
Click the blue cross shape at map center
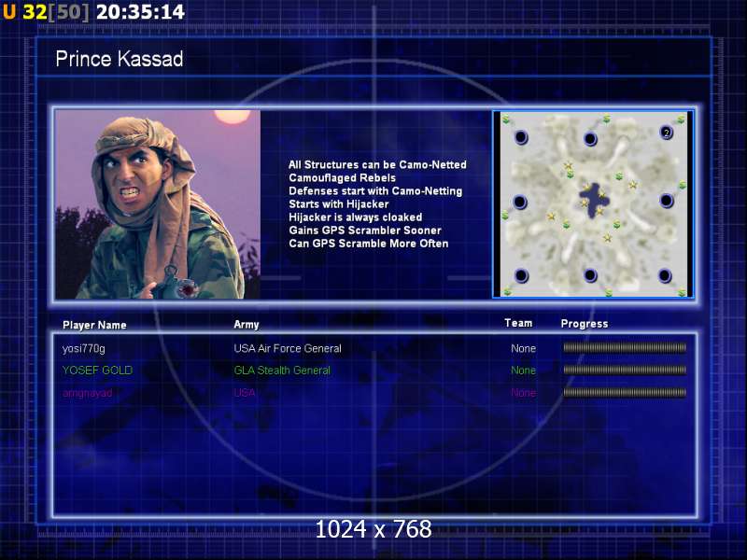pos(593,200)
